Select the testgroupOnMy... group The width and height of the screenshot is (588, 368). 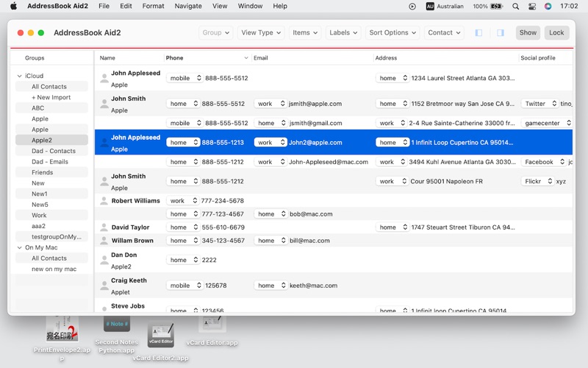click(51, 237)
